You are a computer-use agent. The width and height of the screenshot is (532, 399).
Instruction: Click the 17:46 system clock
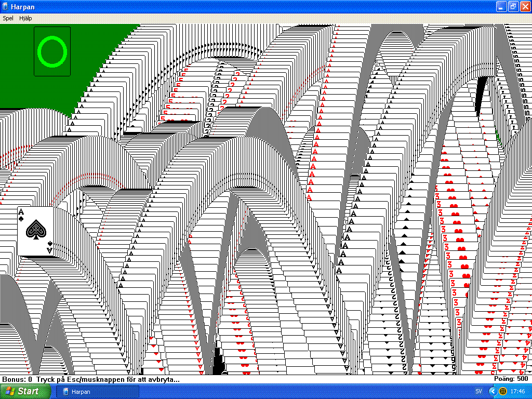pos(518,391)
